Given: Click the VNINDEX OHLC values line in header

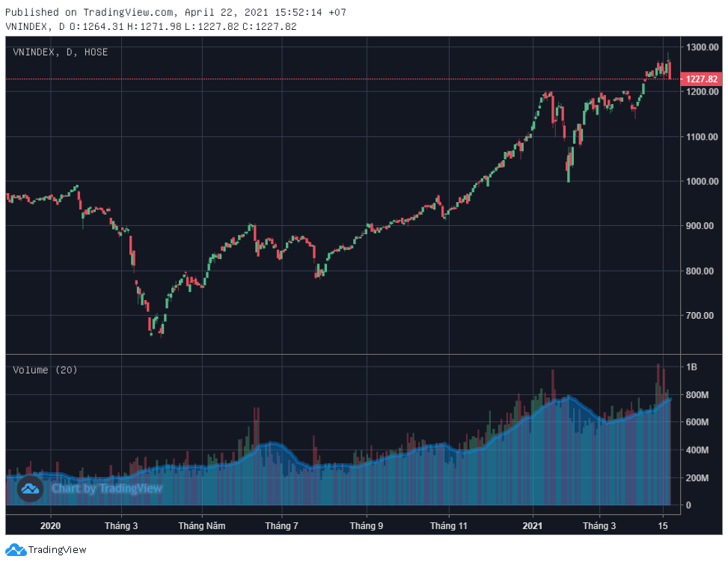Looking at the screenshot, I should click(151, 26).
